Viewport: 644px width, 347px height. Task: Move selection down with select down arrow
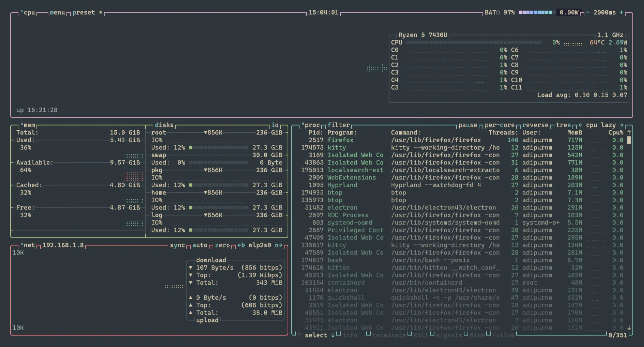pos(333,335)
